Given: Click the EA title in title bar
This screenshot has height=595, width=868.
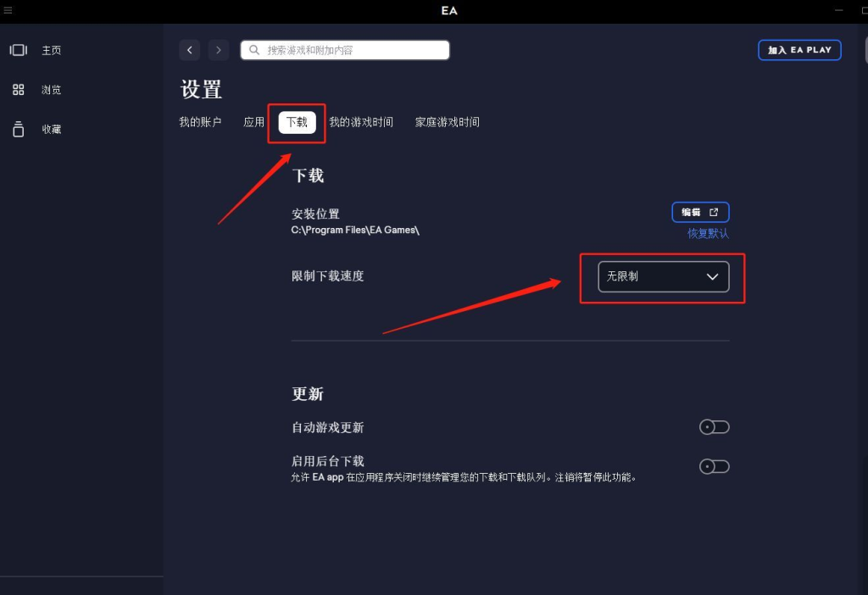Looking at the screenshot, I should 449,10.
